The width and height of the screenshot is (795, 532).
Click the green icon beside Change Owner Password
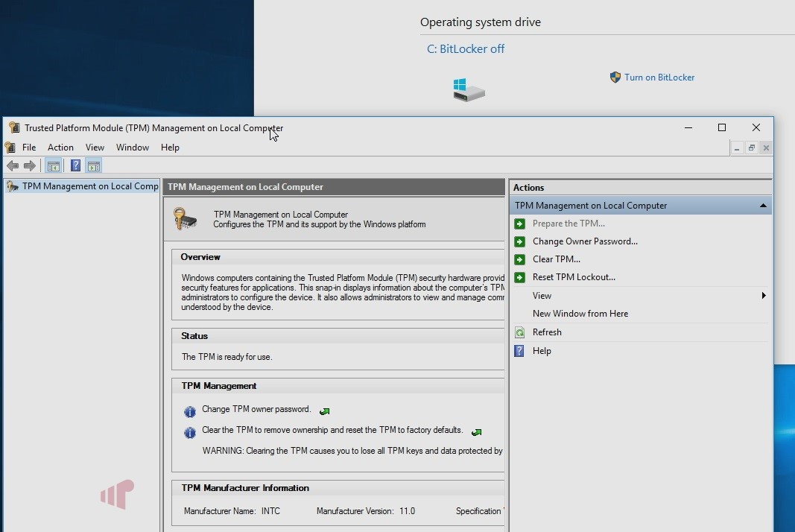pyautogui.click(x=519, y=241)
